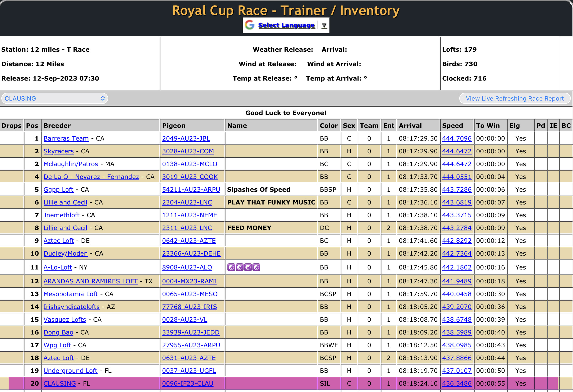
Task: Open pigeon 2049-AU23-JBL details
Action: pos(186,138)
